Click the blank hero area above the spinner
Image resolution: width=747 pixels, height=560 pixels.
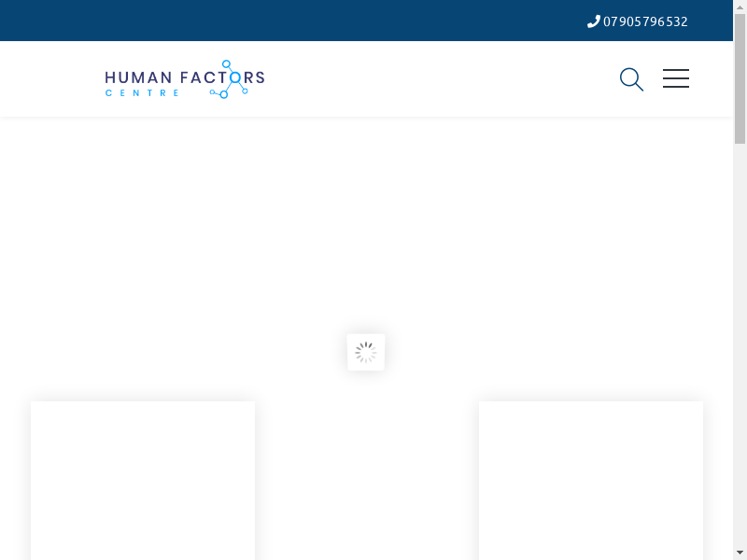click(x=366, y=224)
